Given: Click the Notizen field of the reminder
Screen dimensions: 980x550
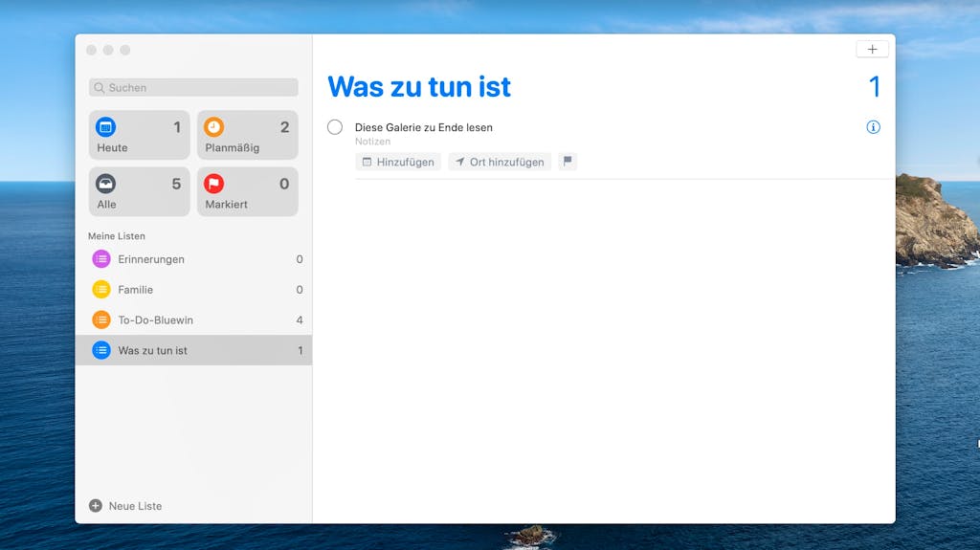Looking at the screenshot, I should coord(372,142).
